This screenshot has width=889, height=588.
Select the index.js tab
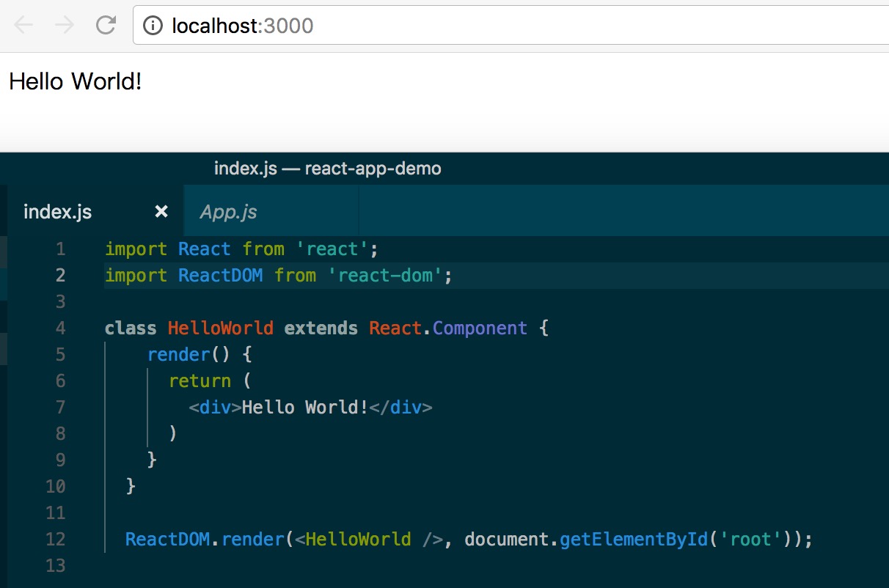point(58,212)
